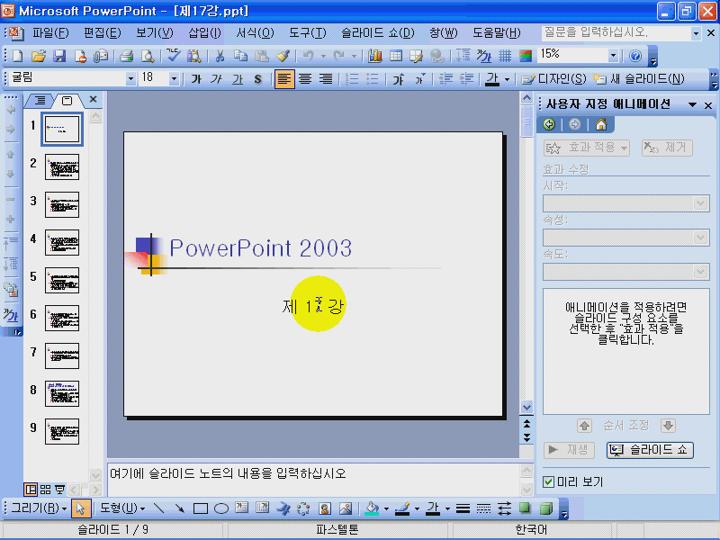Select the Arrow drawing tool

(180, 508)
